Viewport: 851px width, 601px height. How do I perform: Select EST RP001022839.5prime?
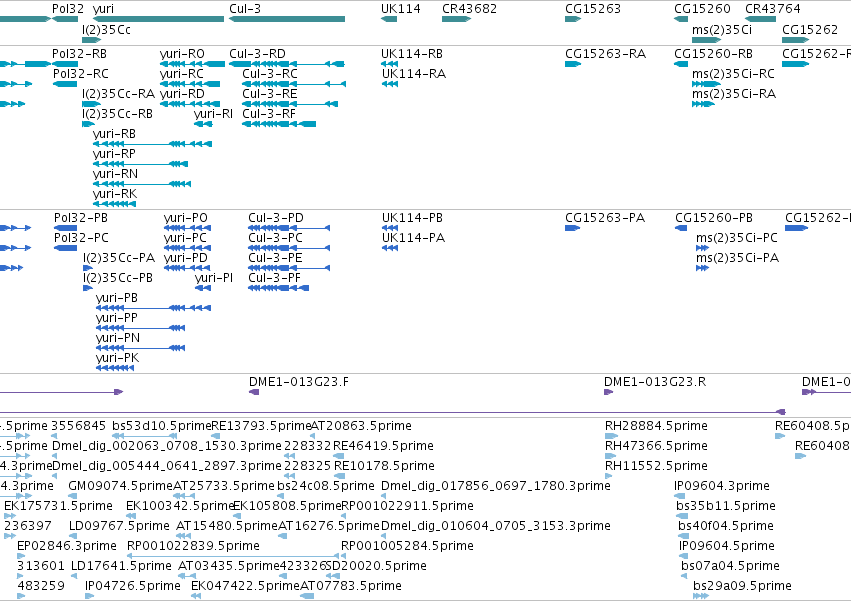coord(193,546)
